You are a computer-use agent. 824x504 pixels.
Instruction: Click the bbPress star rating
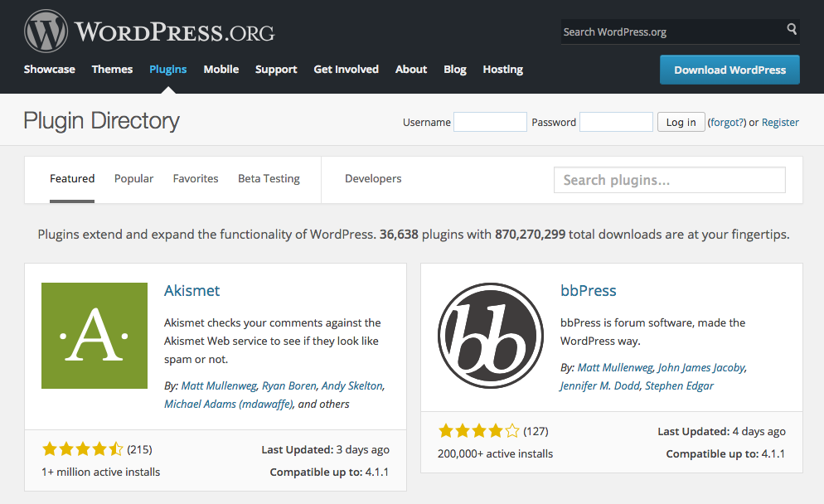click(478, 431)
